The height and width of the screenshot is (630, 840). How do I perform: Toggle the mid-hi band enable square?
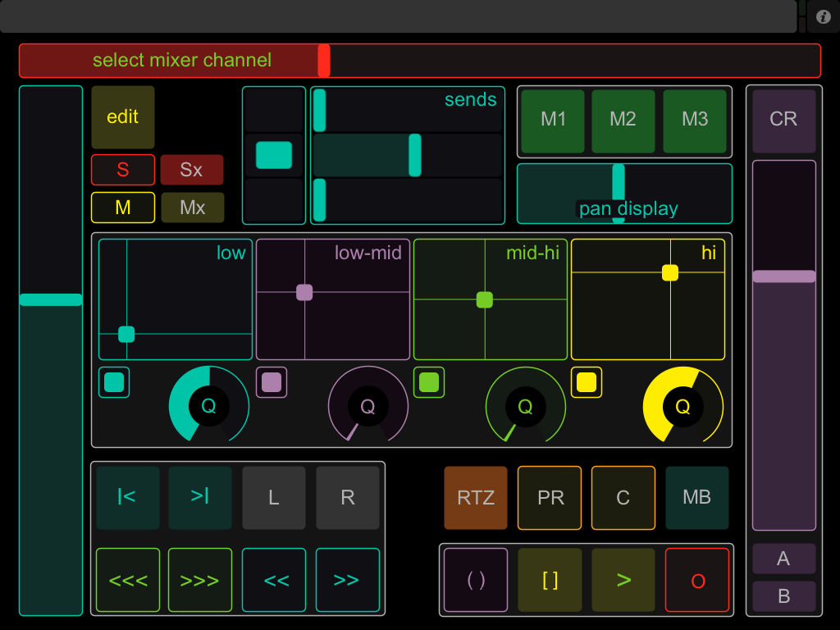coord(429,382)
